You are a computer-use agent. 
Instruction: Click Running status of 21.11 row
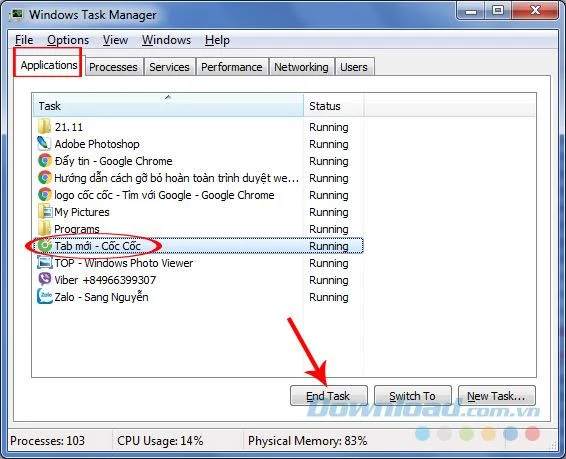tap(328, 127)
